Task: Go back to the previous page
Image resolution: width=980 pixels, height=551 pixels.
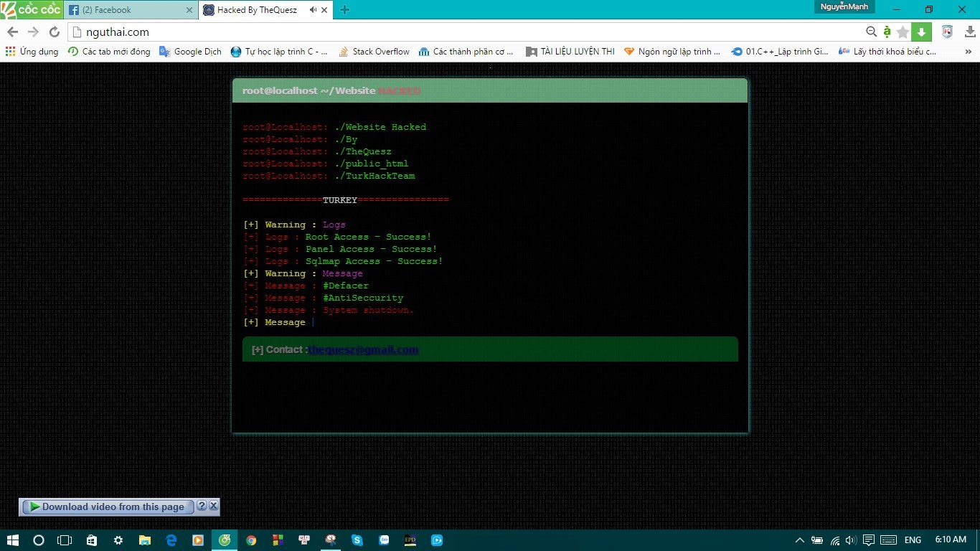Action: 12,32
